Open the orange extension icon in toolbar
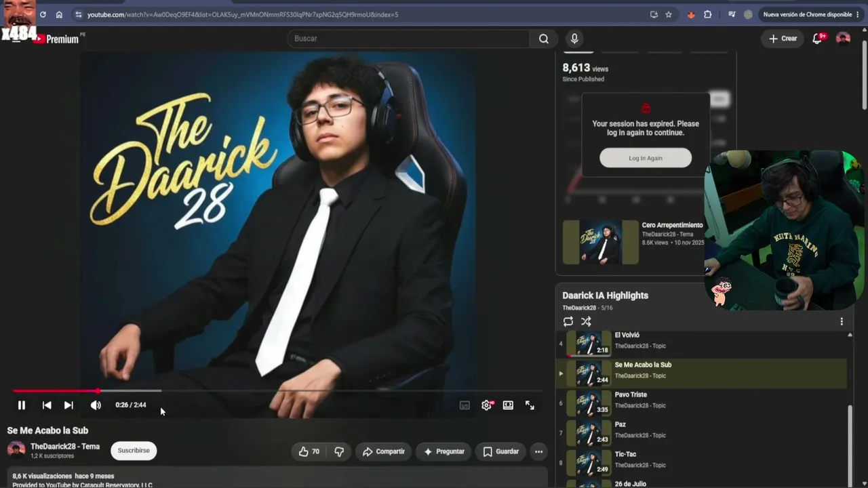Viewport: 868px width, 488px height. tap(691, 14)
